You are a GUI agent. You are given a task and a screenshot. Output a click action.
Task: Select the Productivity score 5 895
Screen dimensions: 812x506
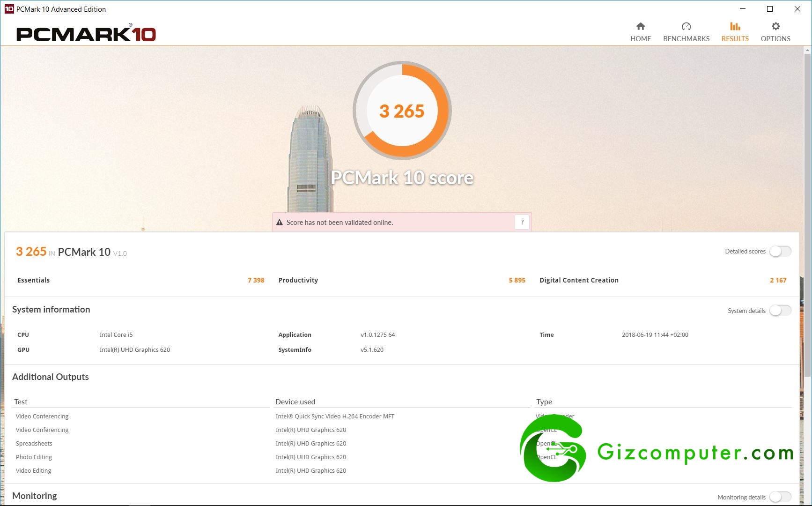click(517, 280)
